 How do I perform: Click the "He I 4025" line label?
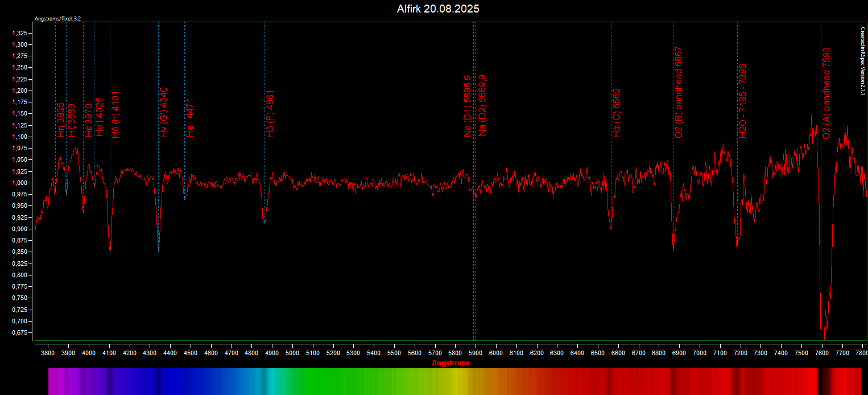100,118
